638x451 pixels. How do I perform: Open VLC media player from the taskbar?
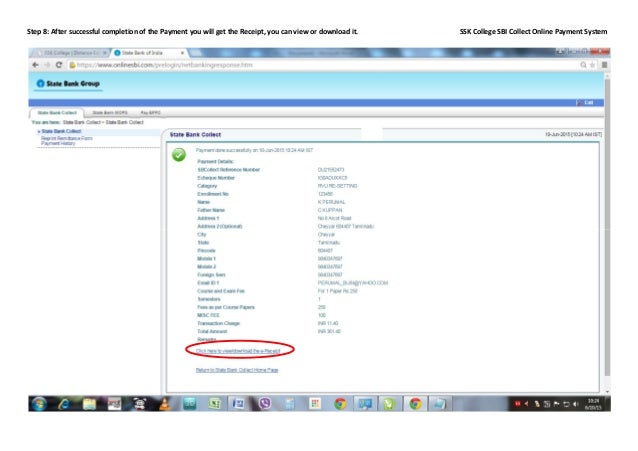point(165,404)
